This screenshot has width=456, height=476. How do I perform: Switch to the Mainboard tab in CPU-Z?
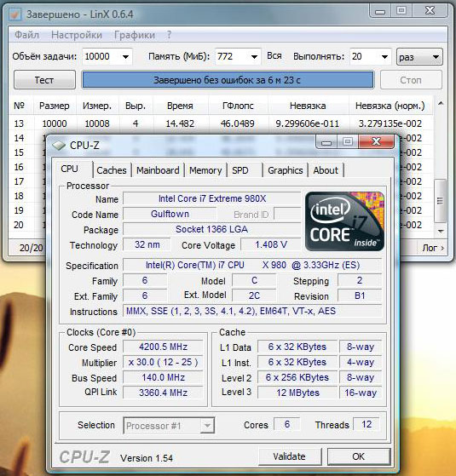pos(158,170)
